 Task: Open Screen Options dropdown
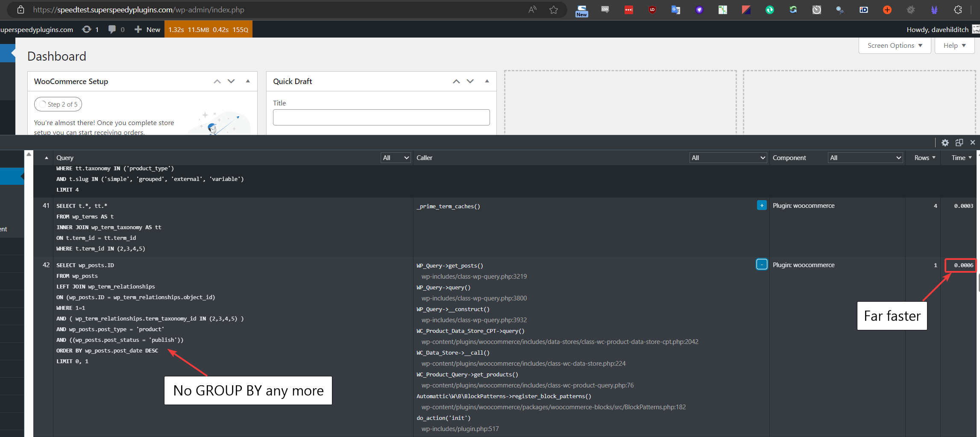(895, 46)
